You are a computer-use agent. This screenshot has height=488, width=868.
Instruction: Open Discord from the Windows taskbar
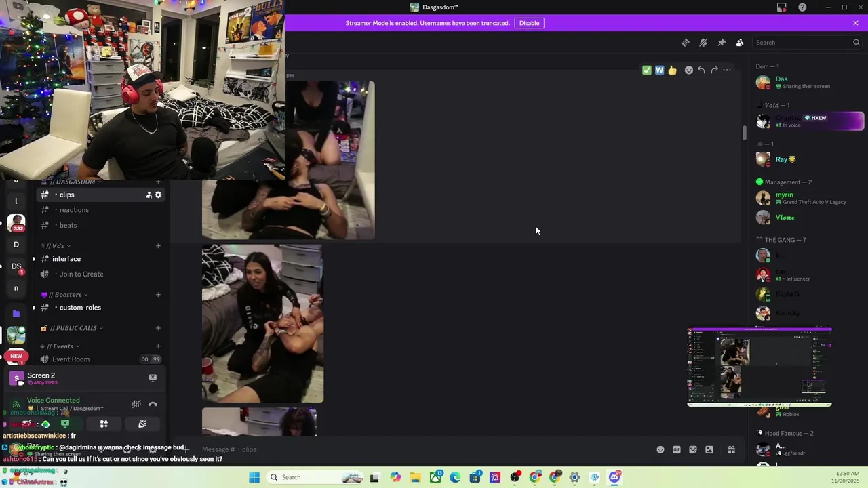tap(614, 477)
